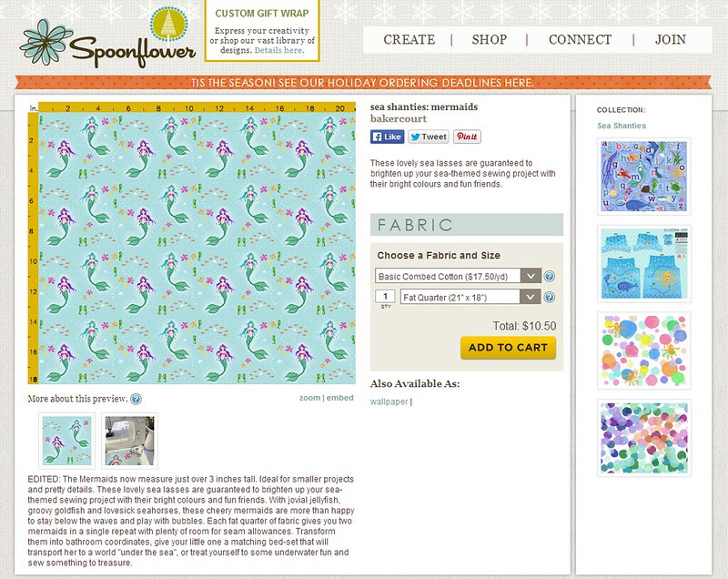Screen dimensions: 728x579
Task: Open the SHOP menu
Action: pos(490,39)
